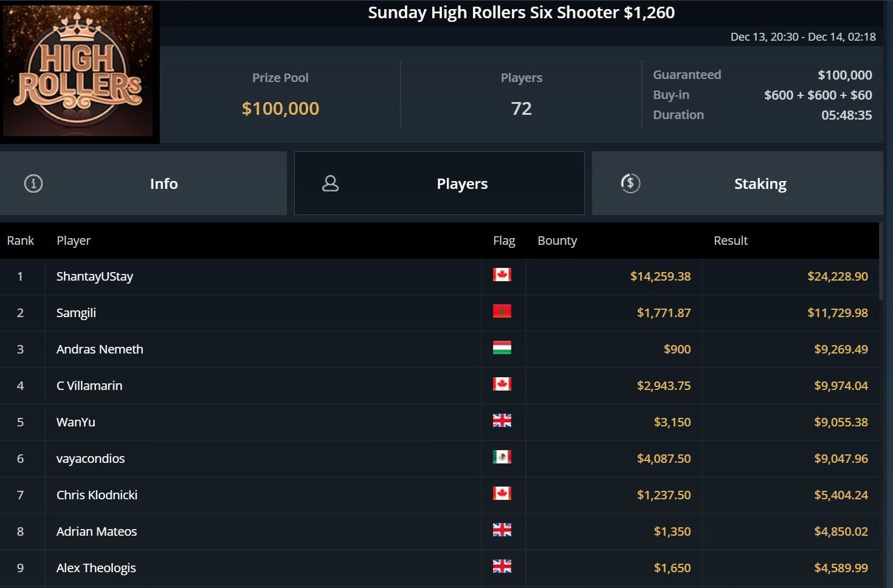Click the Staking dollar icon

[x=630, y=183]
